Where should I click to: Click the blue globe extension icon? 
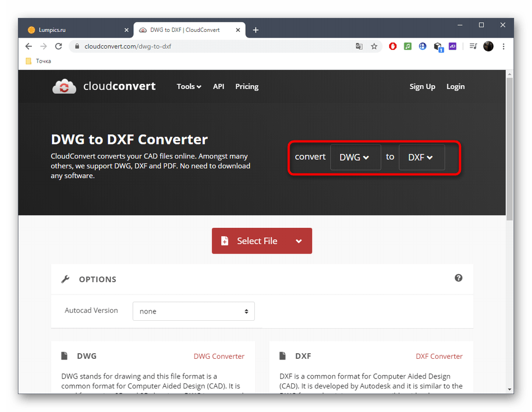[x=422, y=46]
